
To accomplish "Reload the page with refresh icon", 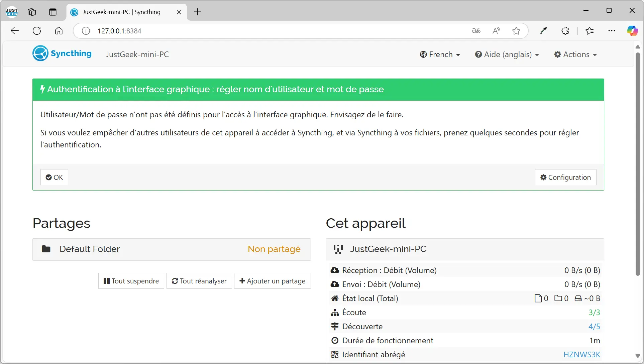I will point(37,31).
